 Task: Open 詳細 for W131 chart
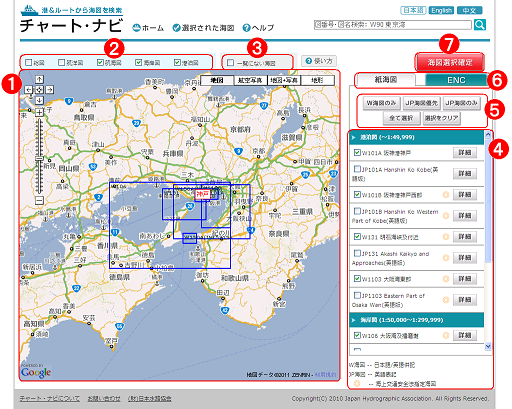click(x=465, y=237)
